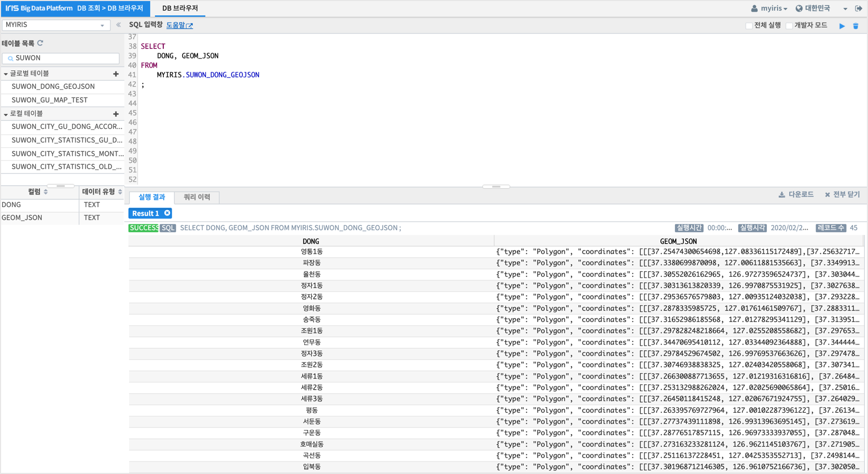Image resolution: width=868 pixels, height=474 pixels.
Task: Select the 송죽동 result row
Action: [x=496, y=320]
